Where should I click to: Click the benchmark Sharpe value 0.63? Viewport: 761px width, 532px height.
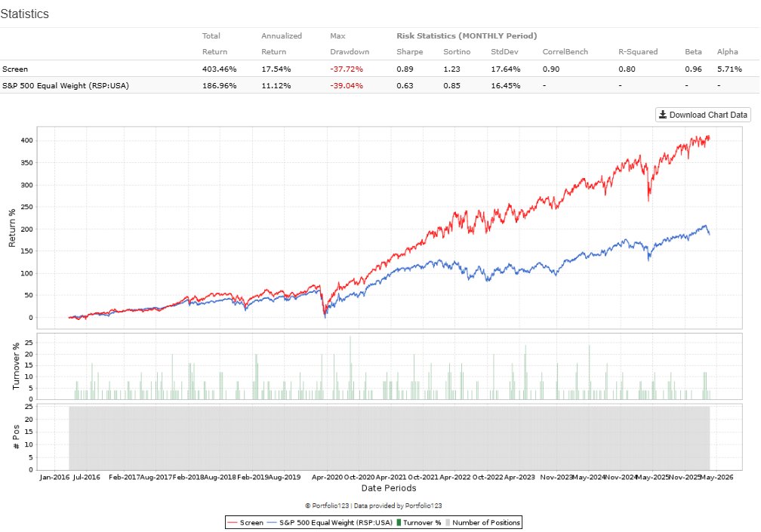[x=405, y=86]
